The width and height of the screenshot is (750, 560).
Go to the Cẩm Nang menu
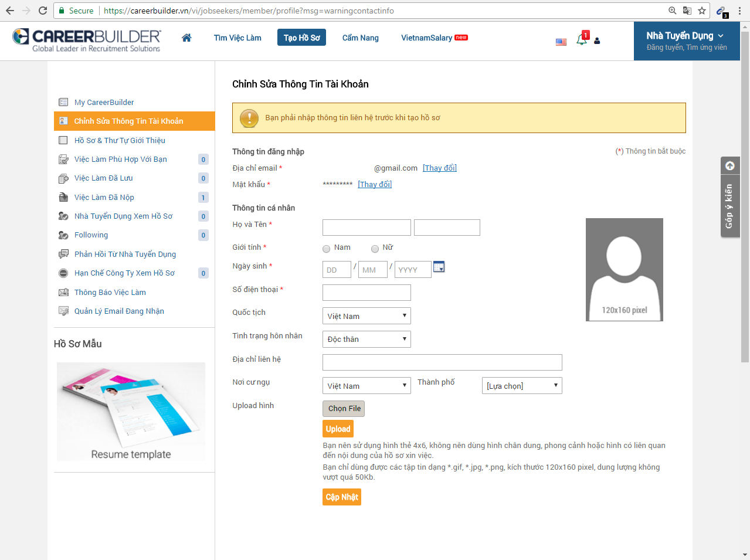[x=360, y=38]
